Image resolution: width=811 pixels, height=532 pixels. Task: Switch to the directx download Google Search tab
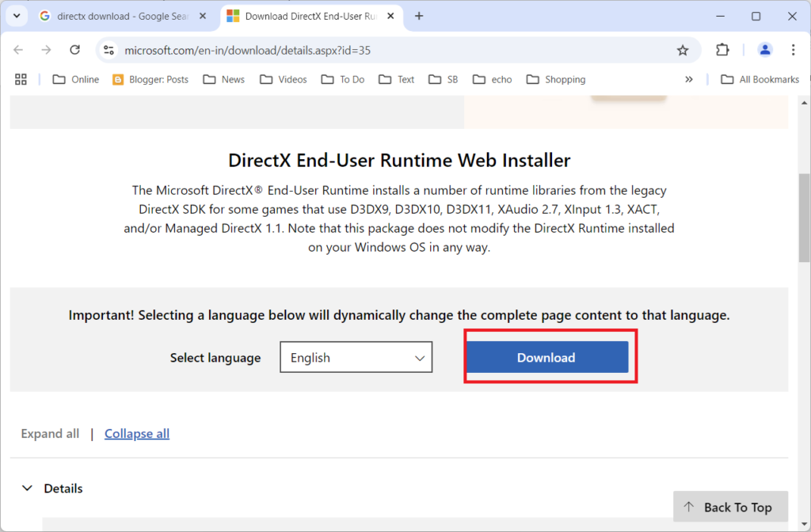click(123, 17)
